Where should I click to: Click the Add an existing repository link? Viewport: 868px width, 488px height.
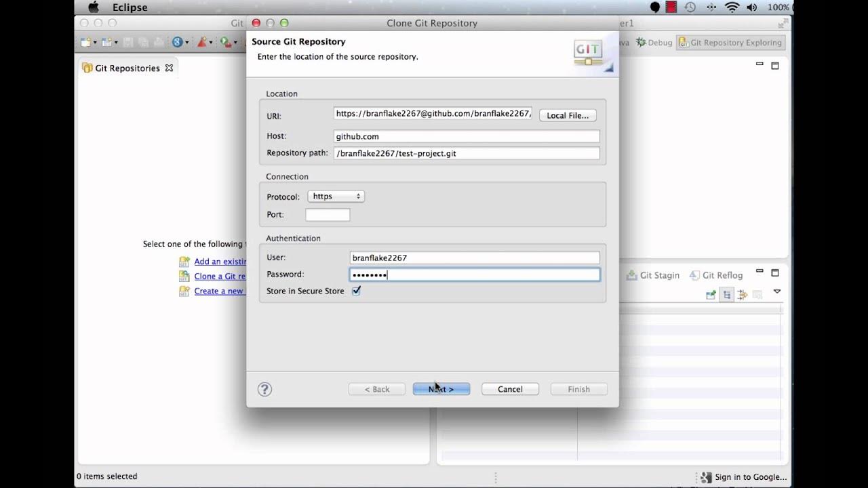(x=220, y=262)
